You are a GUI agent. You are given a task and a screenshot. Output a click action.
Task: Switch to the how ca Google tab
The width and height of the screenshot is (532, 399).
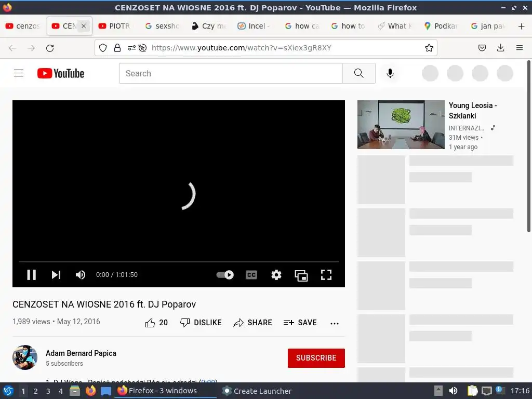(302, 26)
